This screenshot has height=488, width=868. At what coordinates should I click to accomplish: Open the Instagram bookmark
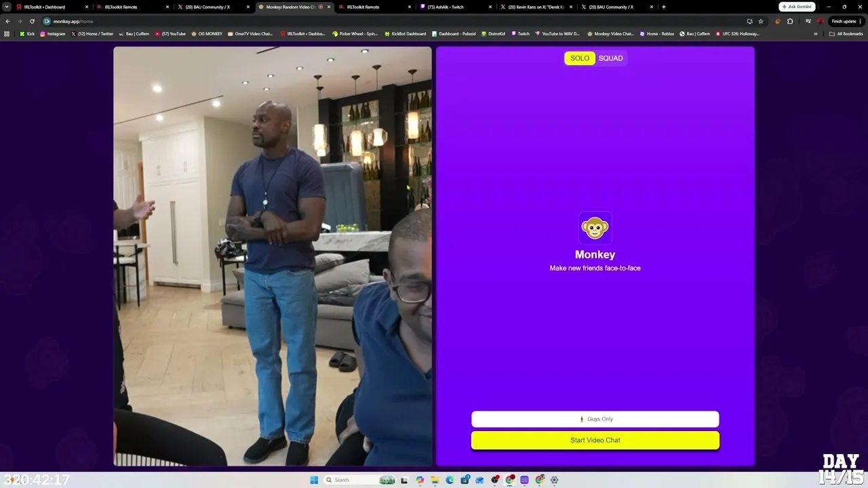pos(53,34)
